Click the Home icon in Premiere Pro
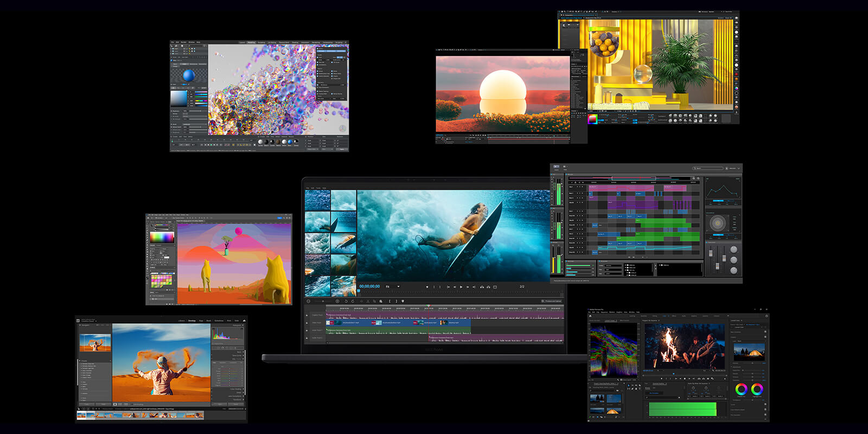Image resolution: width=868 pixels, height=434 pixels. [x=590, y=316]
